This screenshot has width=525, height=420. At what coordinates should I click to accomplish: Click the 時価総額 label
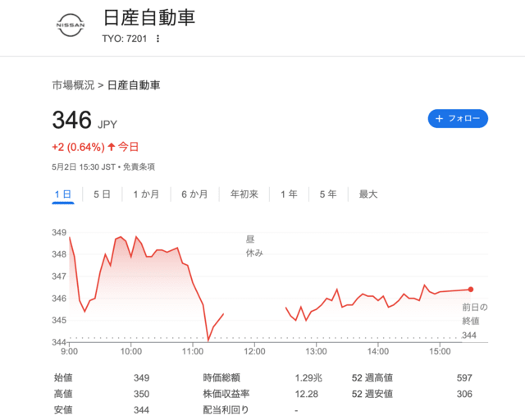221,378
